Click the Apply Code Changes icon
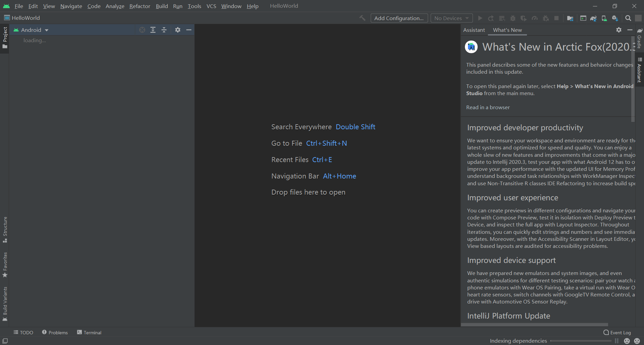The image size is (644, 345). 502,18
